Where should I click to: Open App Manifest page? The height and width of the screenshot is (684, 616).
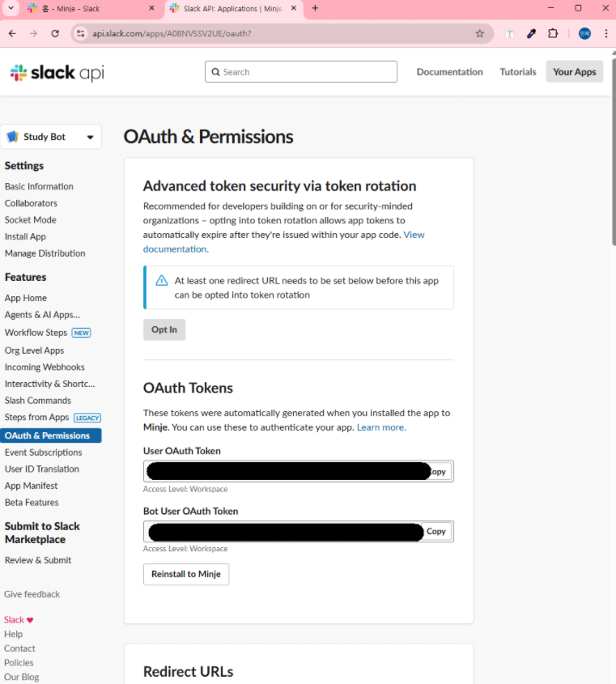coord(31,486)
